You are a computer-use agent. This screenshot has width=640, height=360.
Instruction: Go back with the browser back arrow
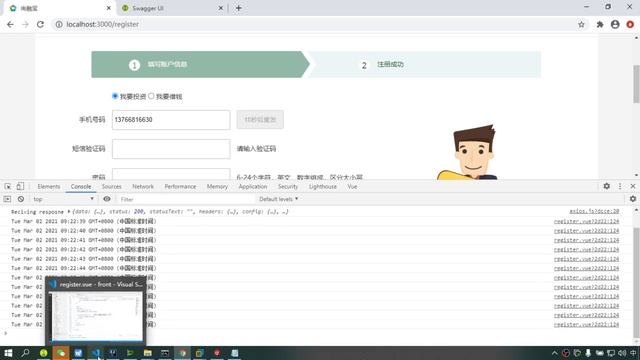10,24
